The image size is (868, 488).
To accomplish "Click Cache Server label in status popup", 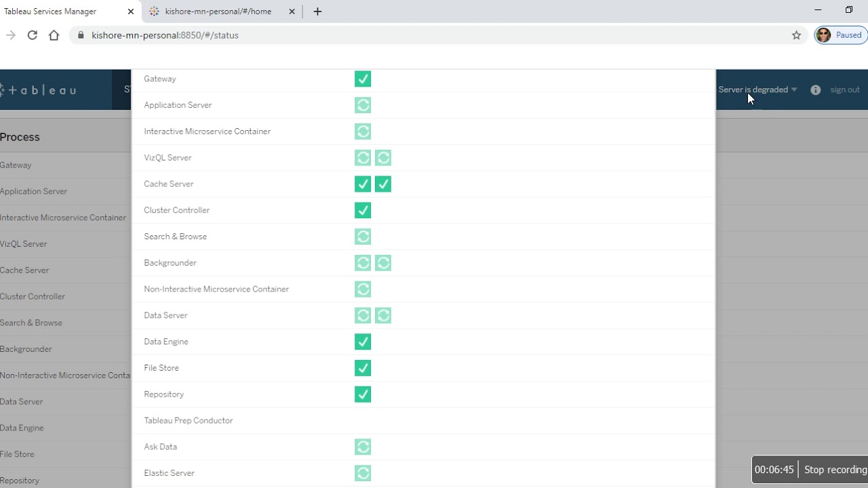I will pos(169,184).
